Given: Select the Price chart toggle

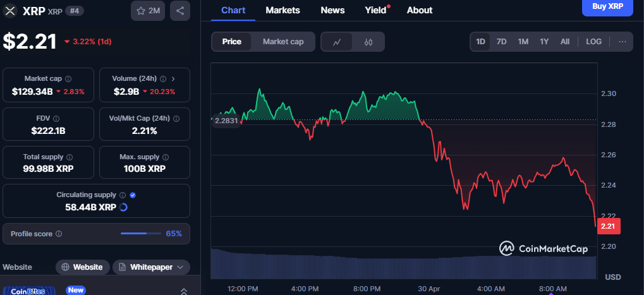Looking at the screenshot, I should pyautogui.click(x=232, y=42).
